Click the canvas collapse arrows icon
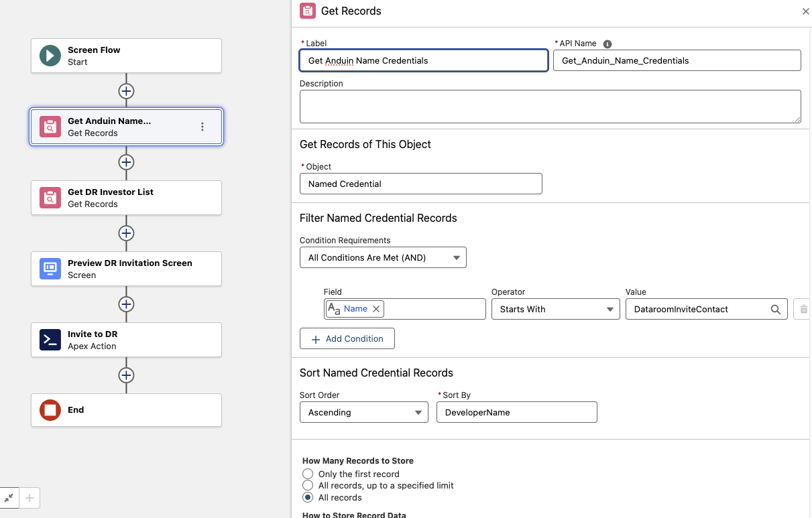 tap(9, 498)
